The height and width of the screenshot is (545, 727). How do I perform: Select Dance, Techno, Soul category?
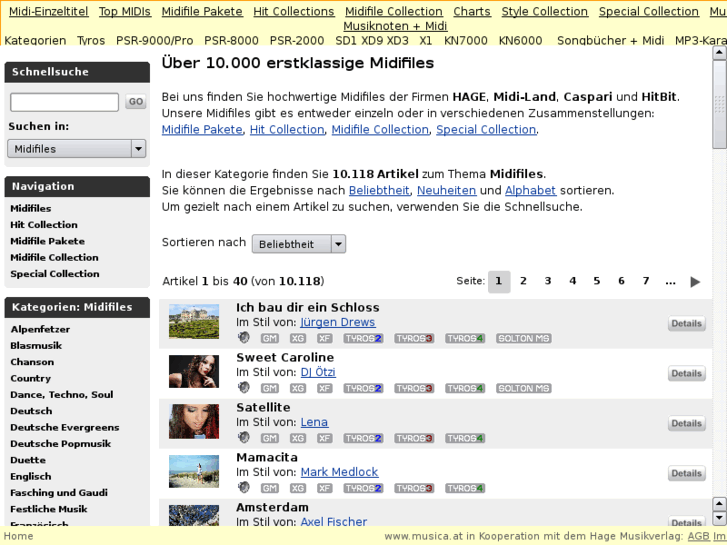(62, 395)
